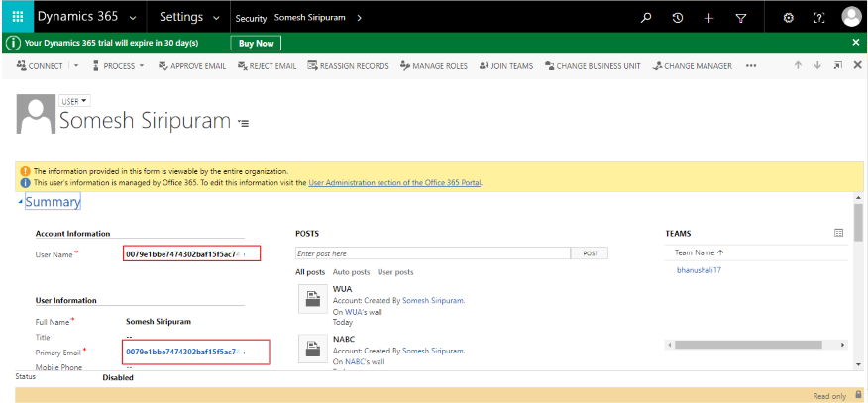868x403 pixels.
Task: Click the Disabled status value
Action: (118, 378)
